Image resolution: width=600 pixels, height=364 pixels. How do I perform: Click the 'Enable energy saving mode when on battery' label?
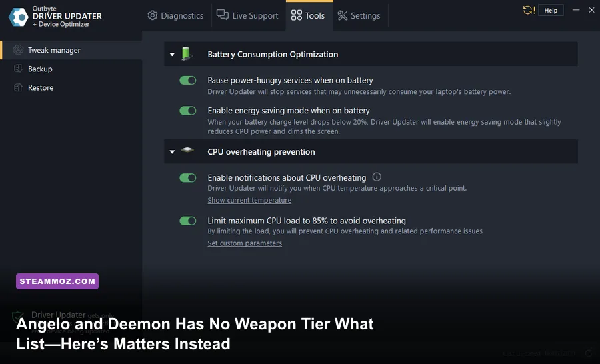tap(289, 111)
